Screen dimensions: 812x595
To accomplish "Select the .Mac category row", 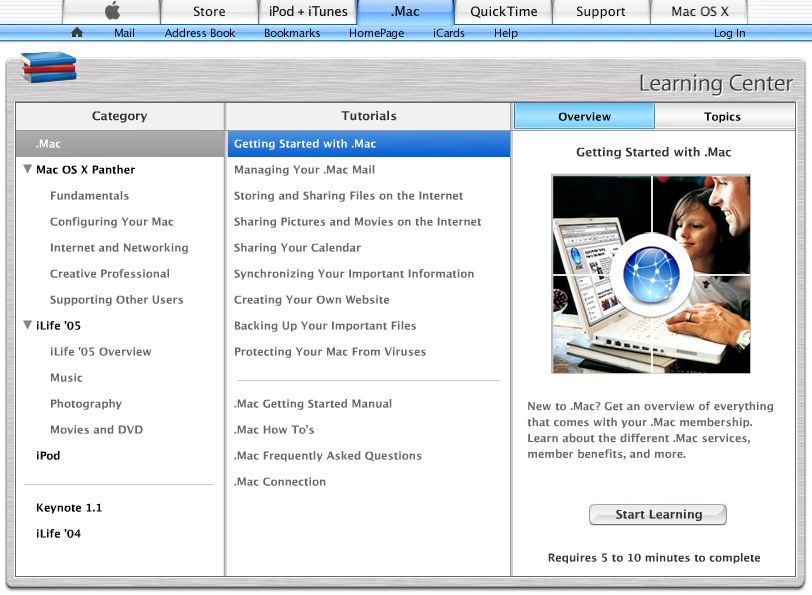I will [120, 143].
